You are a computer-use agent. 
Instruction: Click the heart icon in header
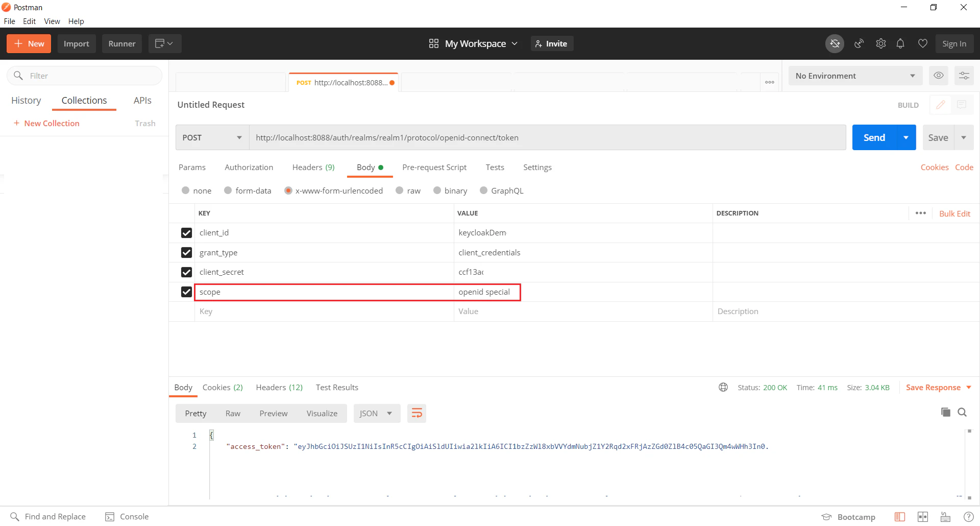pyautogui.click(x=922, y=44)
